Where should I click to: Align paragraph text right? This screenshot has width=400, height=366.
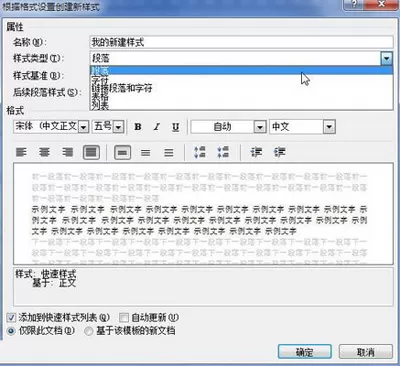[68, 153]
